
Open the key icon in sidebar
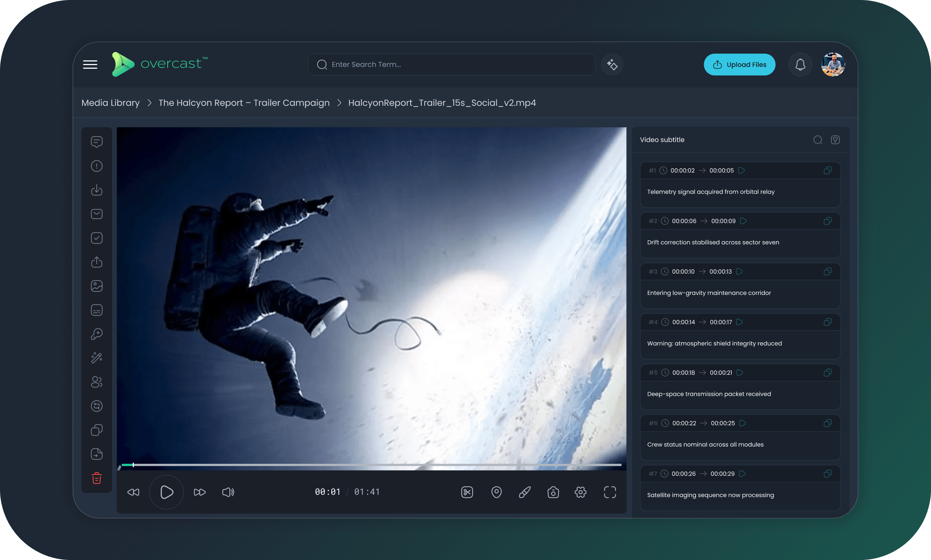tap(97, 334)
